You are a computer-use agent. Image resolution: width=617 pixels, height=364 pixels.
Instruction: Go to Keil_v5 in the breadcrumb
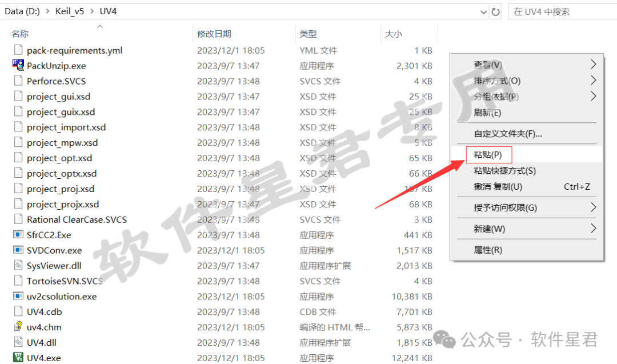[70, 11]
